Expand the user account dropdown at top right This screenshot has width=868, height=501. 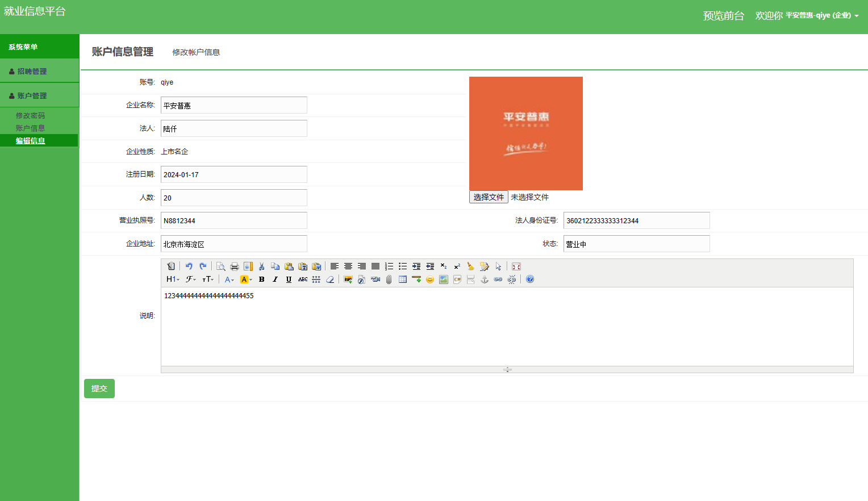(821, 16)
